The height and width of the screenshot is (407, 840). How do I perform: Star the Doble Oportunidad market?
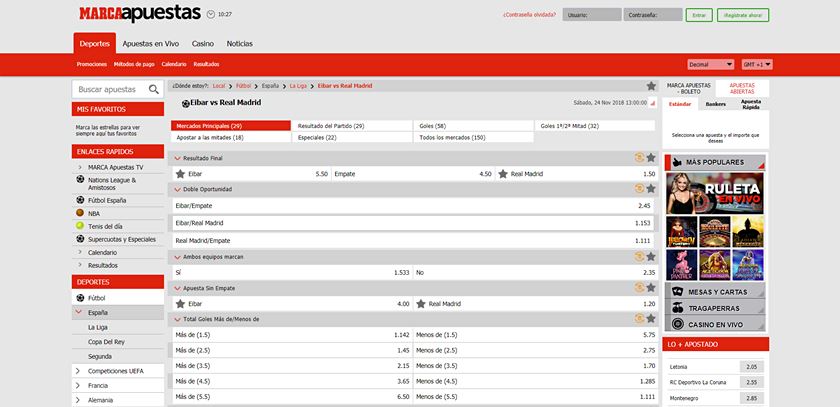point(651,189)
